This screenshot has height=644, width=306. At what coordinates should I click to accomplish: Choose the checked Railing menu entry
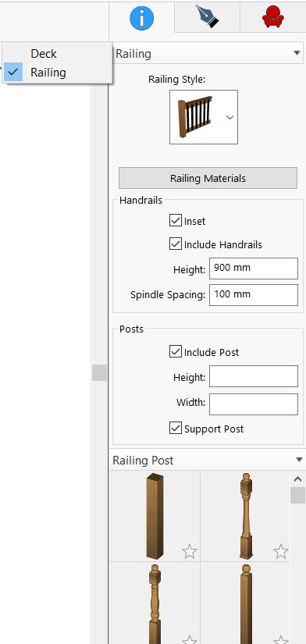point(48,73)
